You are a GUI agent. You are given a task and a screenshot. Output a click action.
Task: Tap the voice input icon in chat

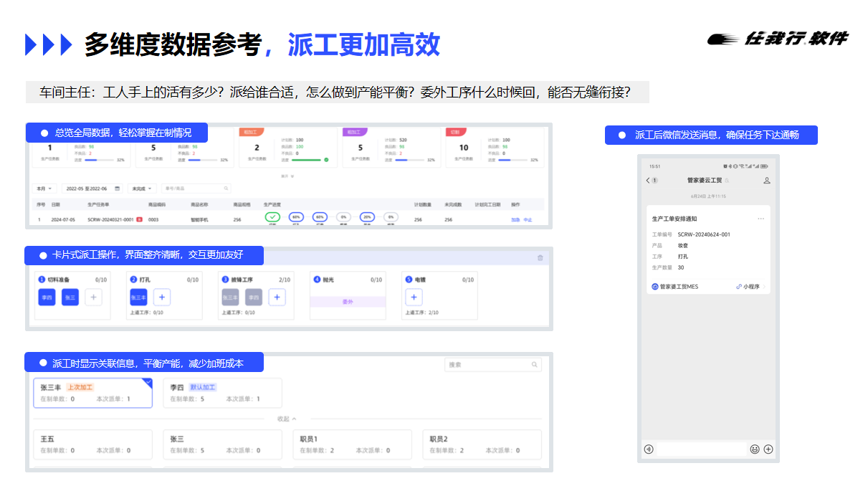click(x=649, y=449)
